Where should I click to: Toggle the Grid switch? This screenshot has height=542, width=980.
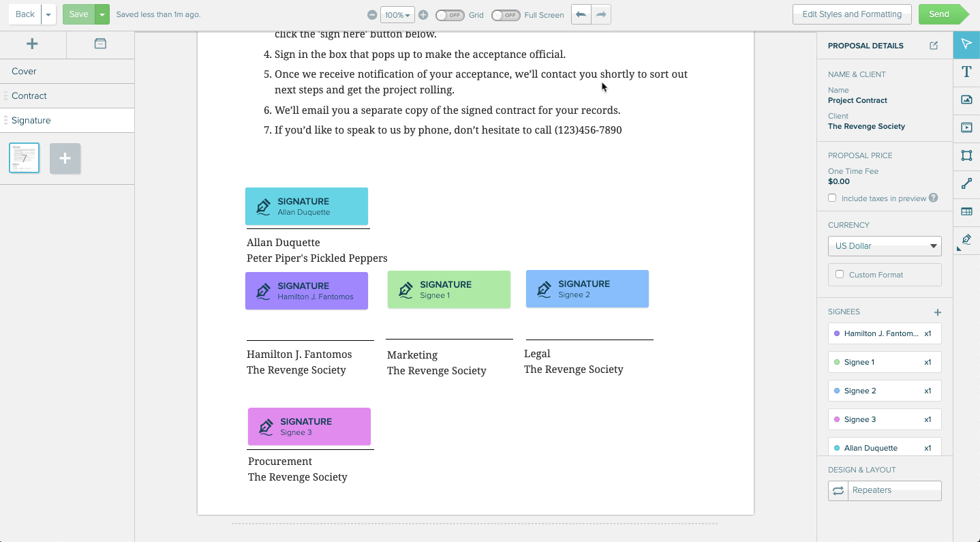point(450,15)
